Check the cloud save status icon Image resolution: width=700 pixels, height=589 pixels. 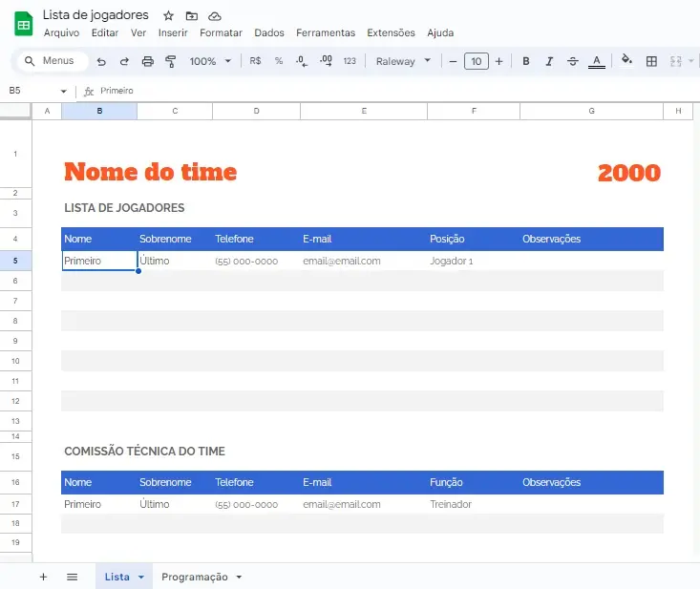pyautogui.click(x=215, y=16)
